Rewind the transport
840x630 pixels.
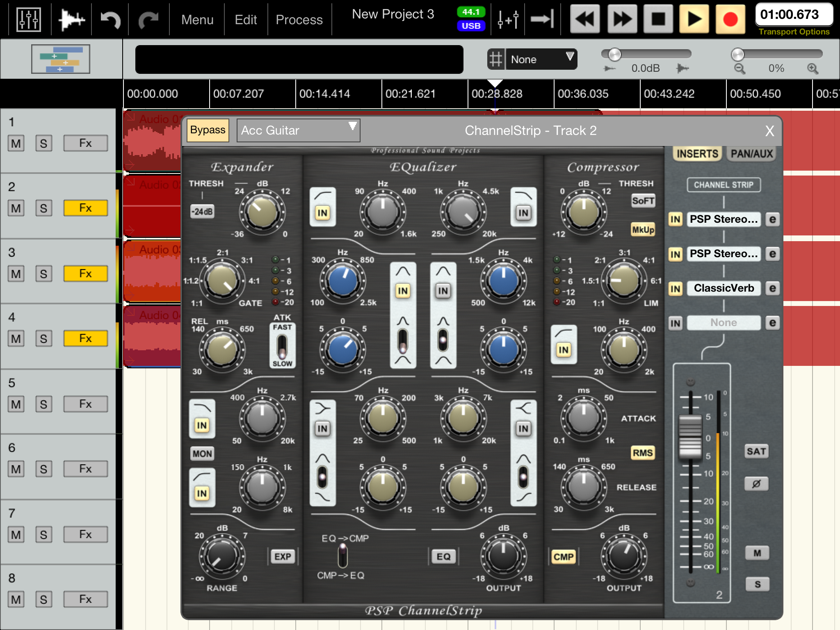(585, 19)
